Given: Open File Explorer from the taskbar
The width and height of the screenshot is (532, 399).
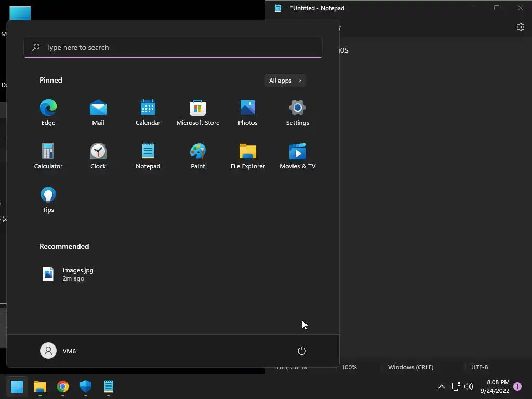Looking at the screenshot, I should 39,387.
